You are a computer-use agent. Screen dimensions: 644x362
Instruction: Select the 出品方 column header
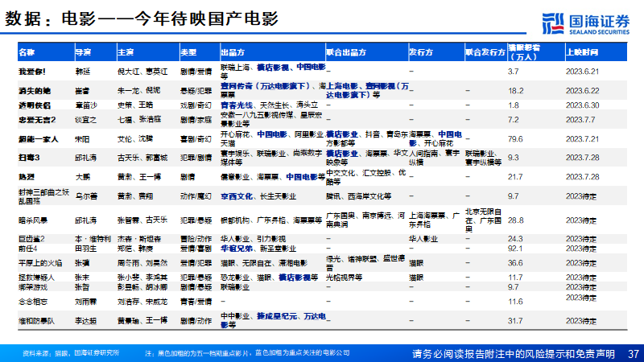(233, 52)
